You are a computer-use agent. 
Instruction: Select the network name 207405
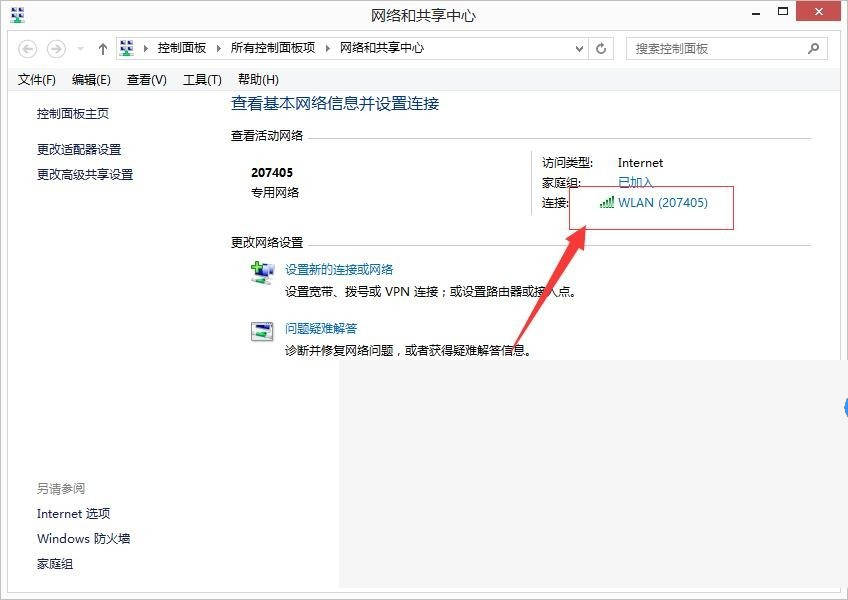(x=272, y=173)
